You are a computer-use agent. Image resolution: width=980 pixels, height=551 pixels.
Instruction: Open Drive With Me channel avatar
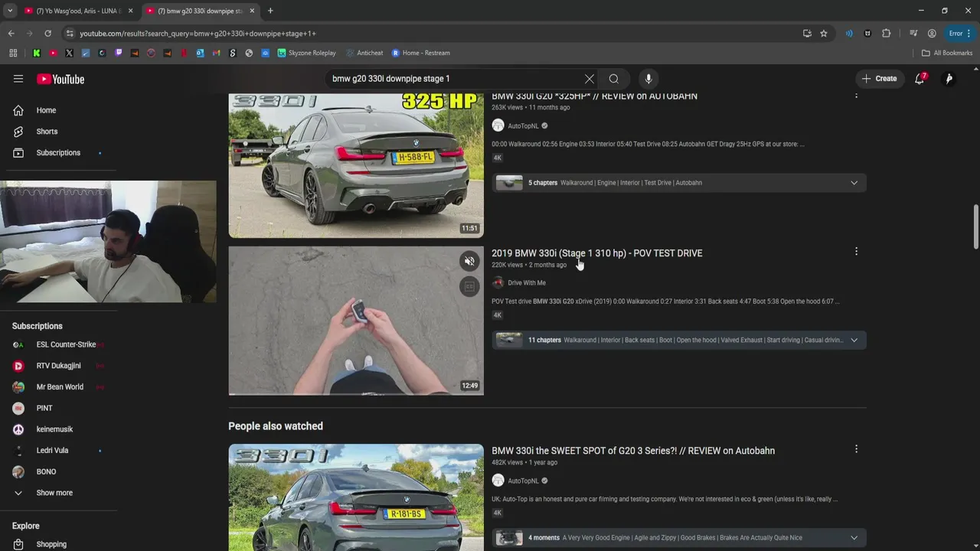(498, 283)
